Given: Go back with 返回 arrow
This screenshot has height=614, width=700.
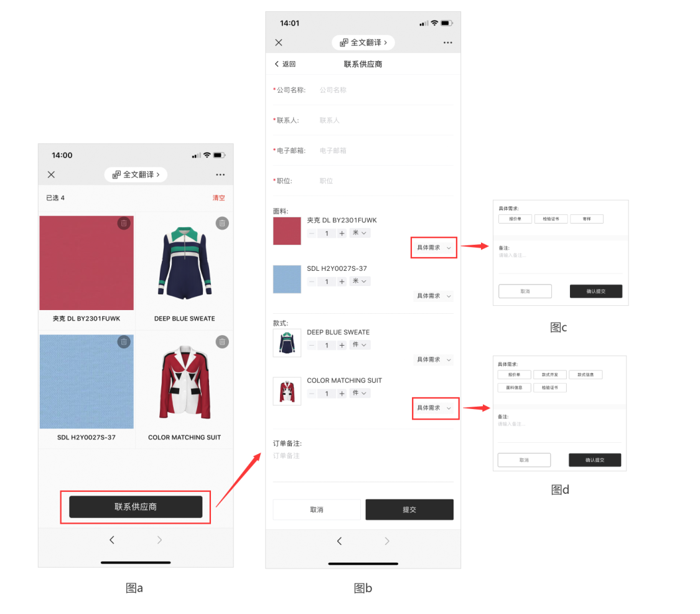Looking at the screenshot, I should [285, 64].
